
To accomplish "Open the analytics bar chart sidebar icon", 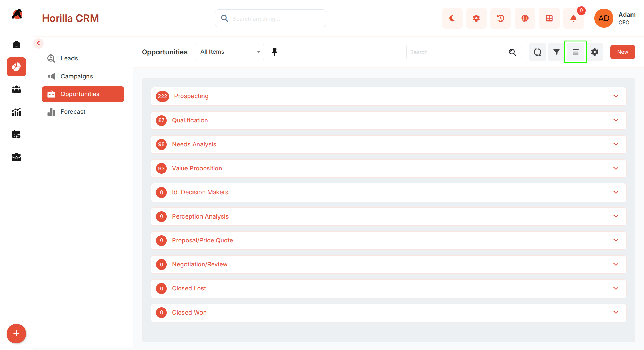I will (16, 112).
